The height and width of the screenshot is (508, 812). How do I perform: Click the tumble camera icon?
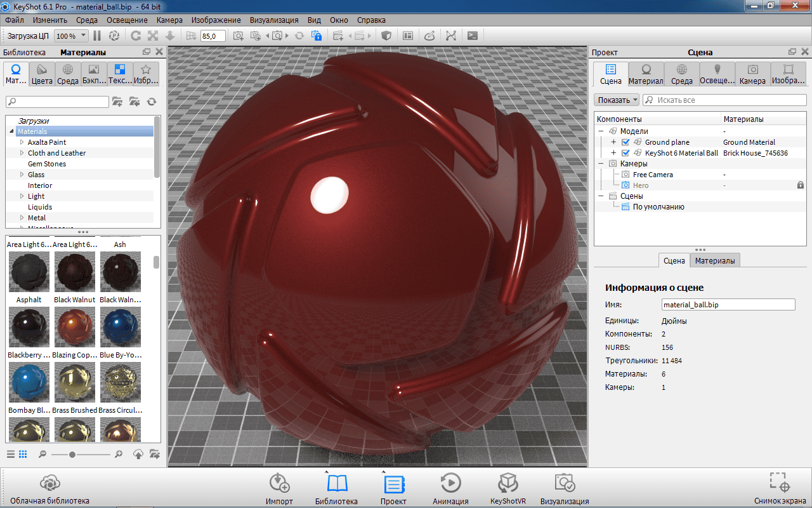[136, 36]
